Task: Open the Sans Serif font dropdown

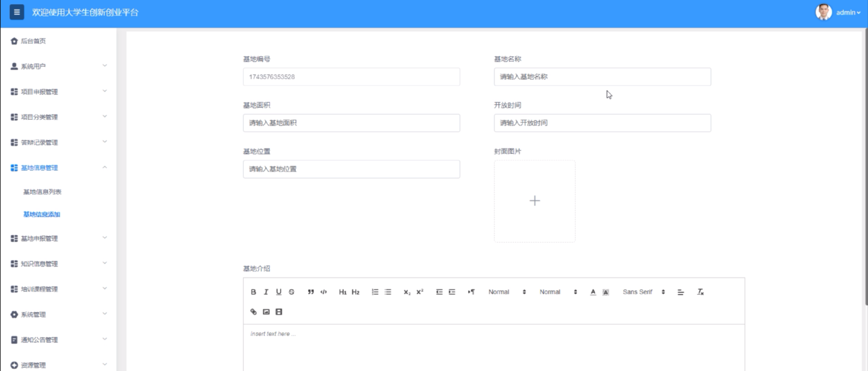Action: coord(643,292)
